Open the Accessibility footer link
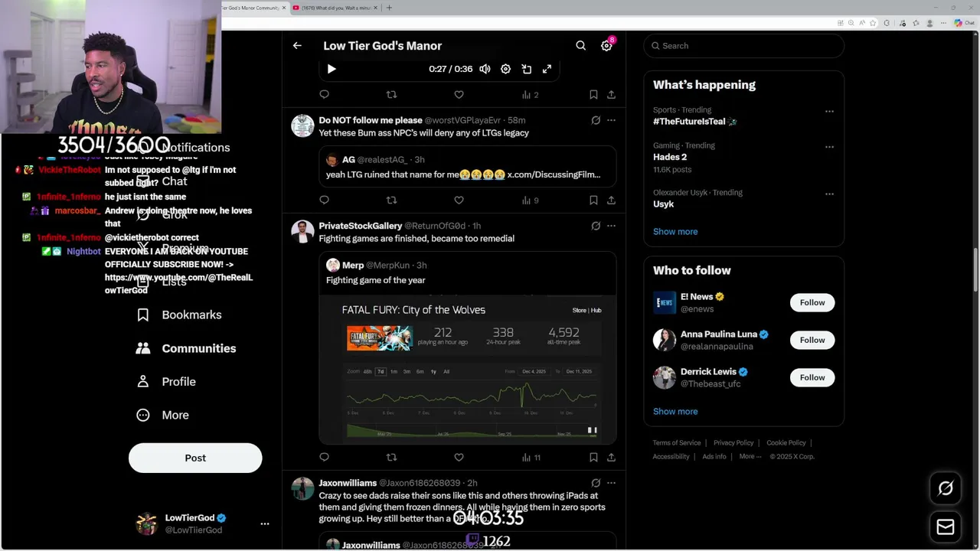This screenshot has height=551, width=980. [x=671, y=457]
